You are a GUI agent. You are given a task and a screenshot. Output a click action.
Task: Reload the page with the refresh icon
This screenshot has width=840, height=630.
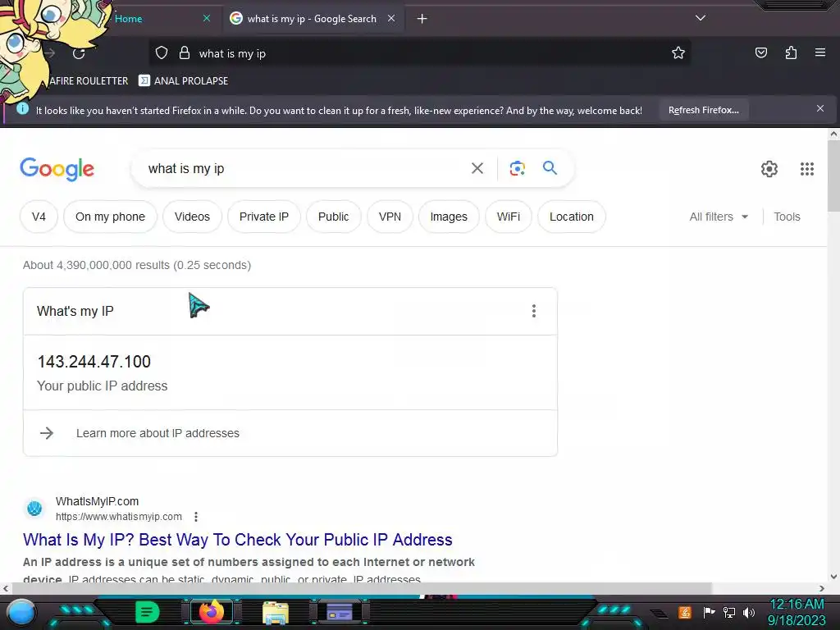79,53
